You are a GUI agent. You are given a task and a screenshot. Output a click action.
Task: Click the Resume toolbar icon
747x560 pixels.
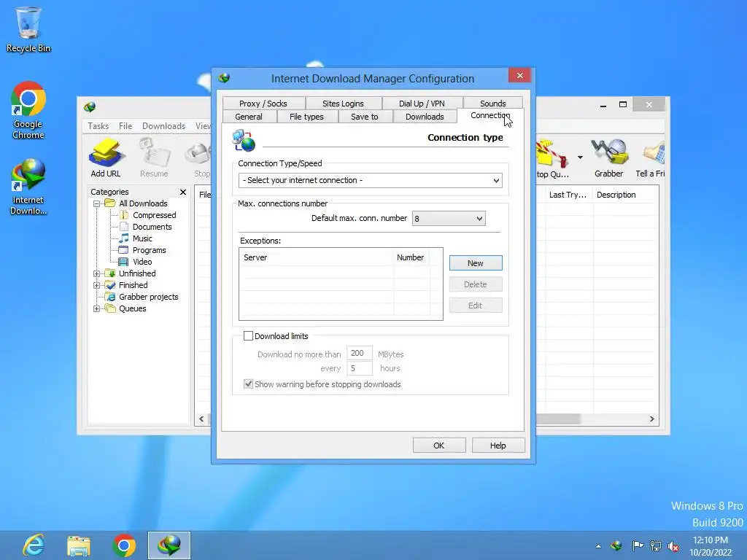(x=154, y=157)
